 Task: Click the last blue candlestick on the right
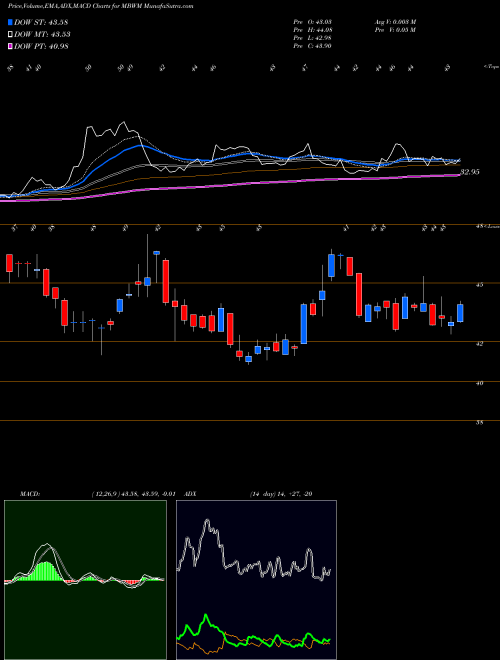[460, 313]
